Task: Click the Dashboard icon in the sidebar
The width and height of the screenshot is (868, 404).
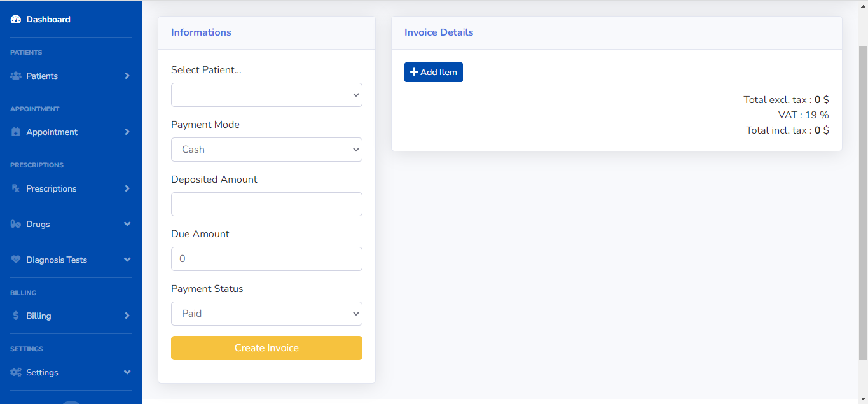Action: click(15, 19)
